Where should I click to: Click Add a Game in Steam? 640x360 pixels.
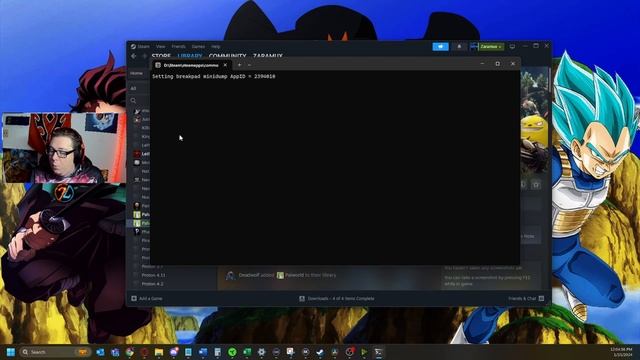click(147, 298)
